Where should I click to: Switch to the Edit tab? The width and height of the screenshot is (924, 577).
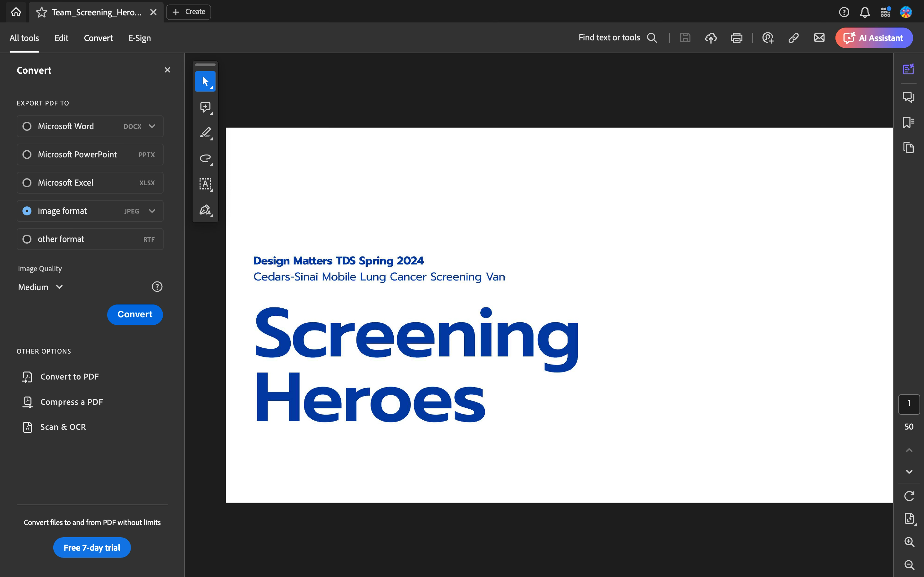coord(61,38)
